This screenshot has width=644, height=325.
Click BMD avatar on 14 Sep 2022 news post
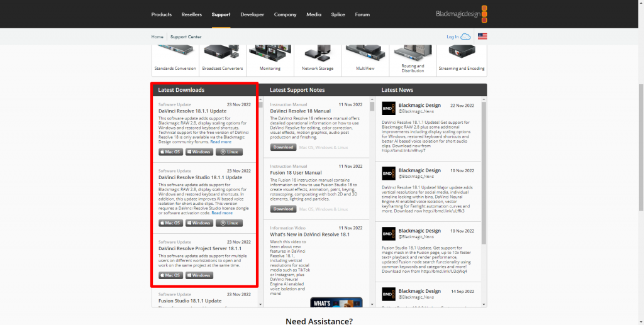tap(389, 294)
